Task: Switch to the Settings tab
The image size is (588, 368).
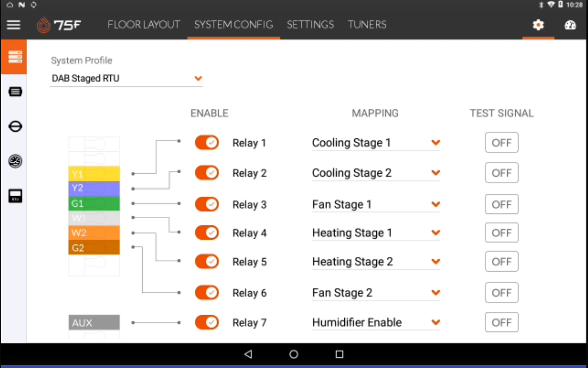Action: (310, 25)
